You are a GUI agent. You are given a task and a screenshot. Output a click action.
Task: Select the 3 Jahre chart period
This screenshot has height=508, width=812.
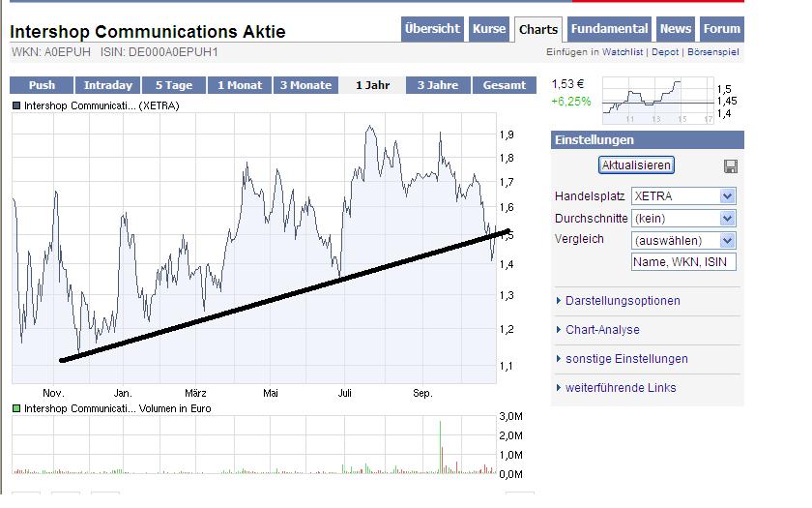pyautogui.click(x=437, y=85)
